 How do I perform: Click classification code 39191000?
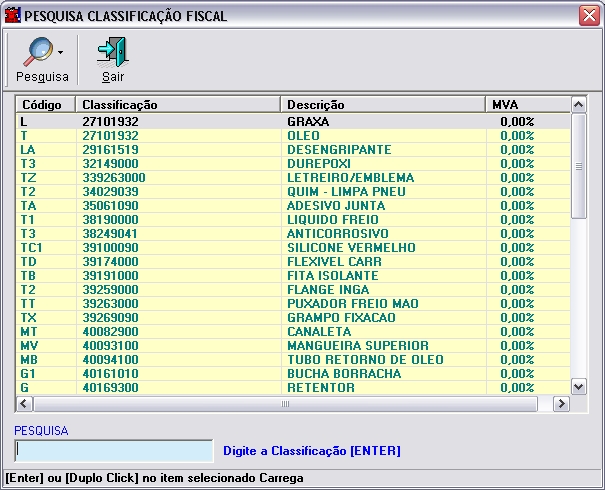[x=110, y=275]
